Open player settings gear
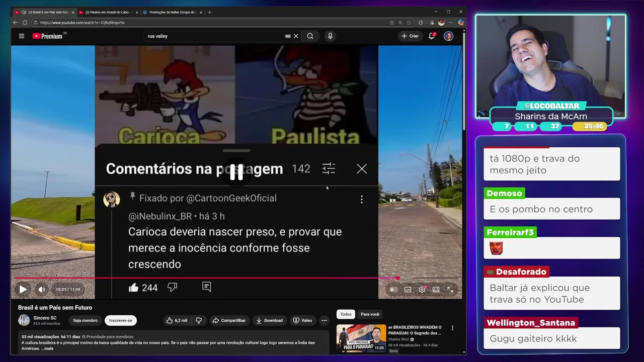Viewport: 644px width, 362px height. tap(422, 290)
